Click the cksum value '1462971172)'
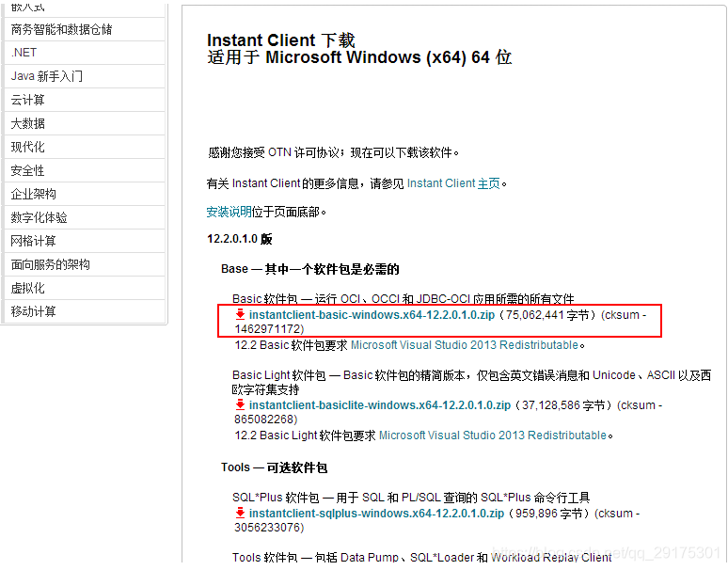Image resolution: width=728 pixels, height=570 pixels. tap(269, 329)
